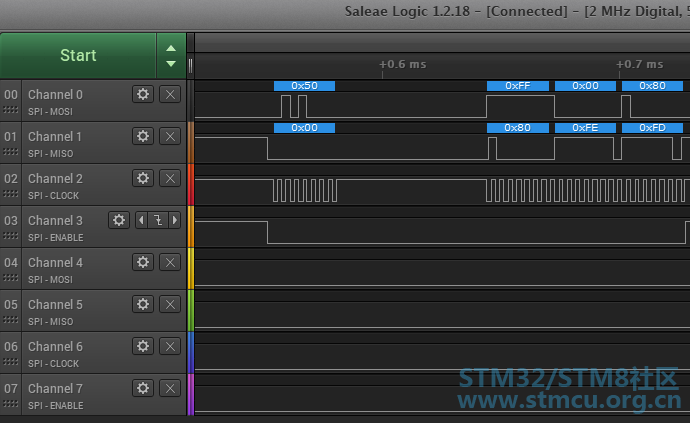690x423 pixels.
Task: Set falling-edge trigger on Channel 3
Action: [x=158, y=220]
